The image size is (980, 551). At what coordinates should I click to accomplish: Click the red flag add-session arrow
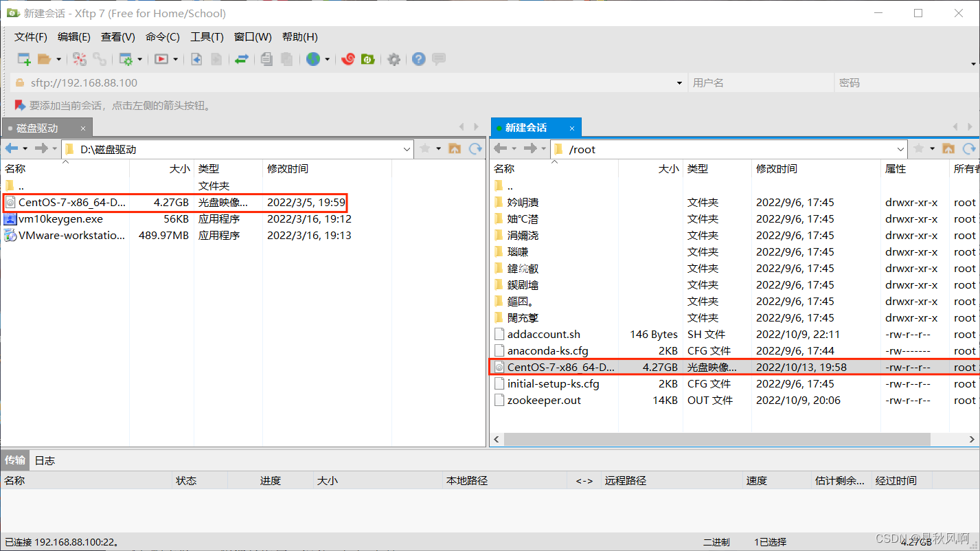click(x=20, y=105)
